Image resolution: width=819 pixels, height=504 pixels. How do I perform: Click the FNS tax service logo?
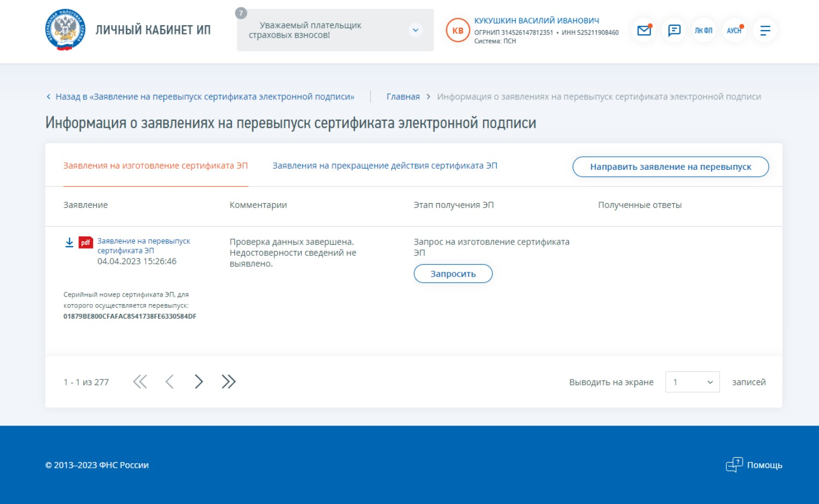65,30
